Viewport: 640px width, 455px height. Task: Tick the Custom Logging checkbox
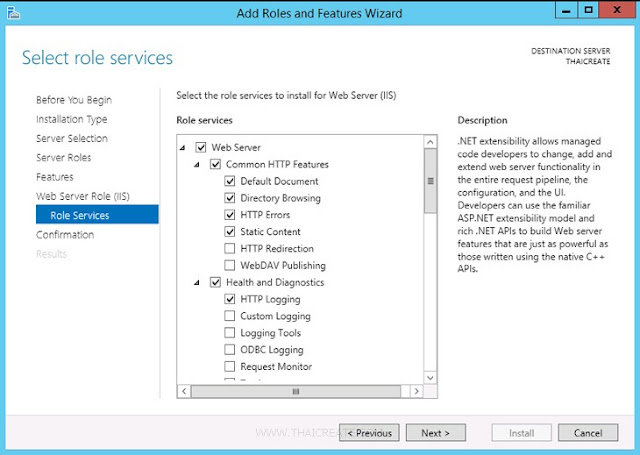click(x=230, y=316)
